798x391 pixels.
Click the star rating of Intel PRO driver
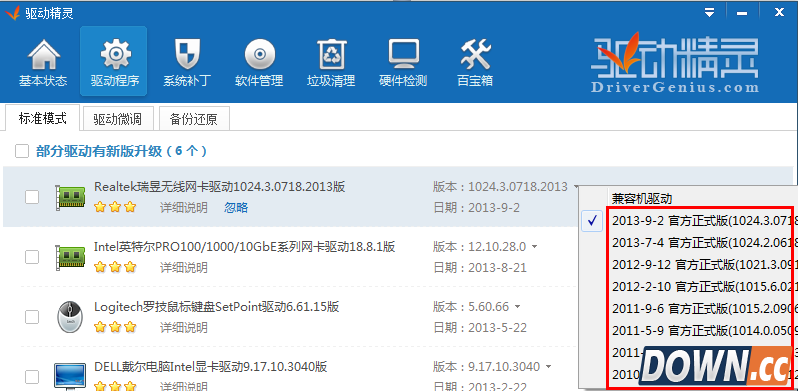[116, 267]
